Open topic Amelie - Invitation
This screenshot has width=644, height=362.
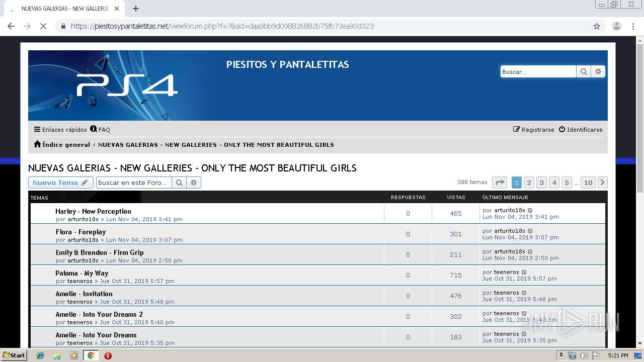click(x=84, y=294)
